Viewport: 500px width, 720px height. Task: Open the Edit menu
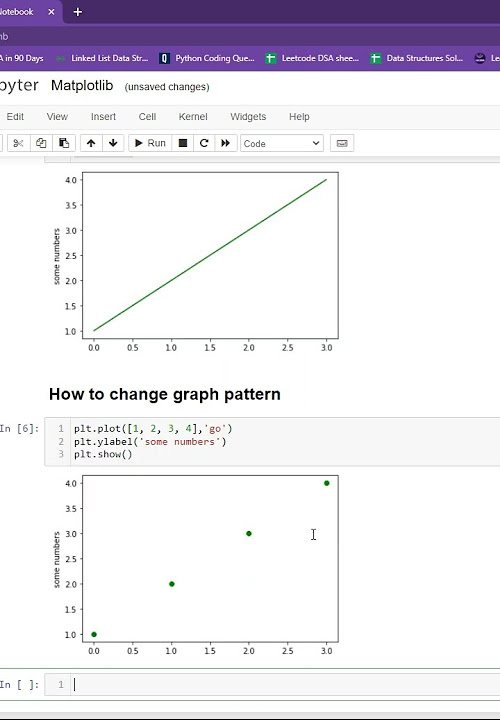coord(15,117)
